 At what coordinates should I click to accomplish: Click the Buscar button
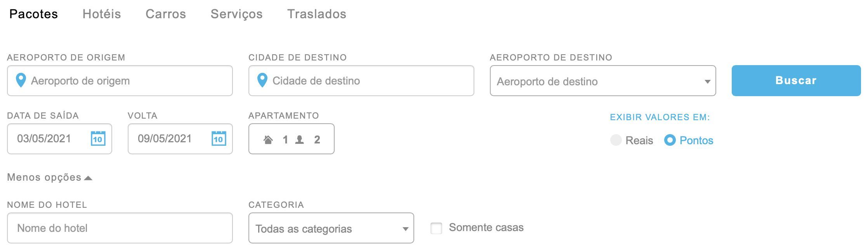(796, 81)
